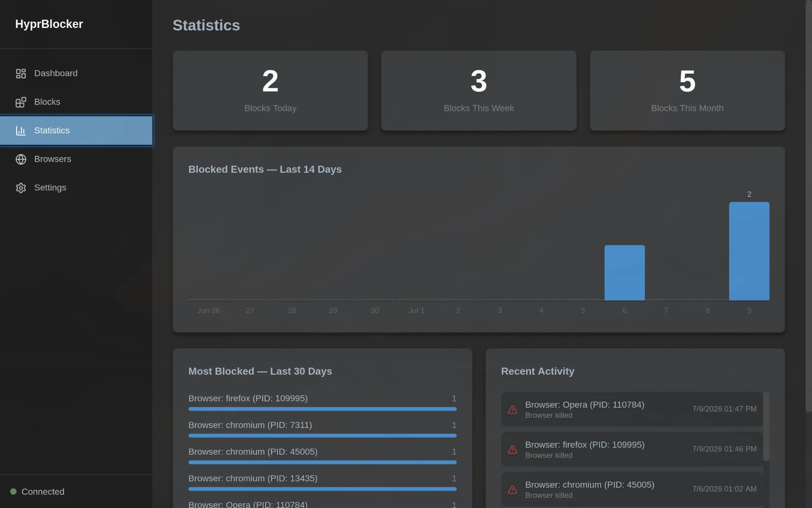Image resolution: width=812 pixels, height=508 pixels.
Task: Click the HyprBlocker app title
Action: (49, 24)
